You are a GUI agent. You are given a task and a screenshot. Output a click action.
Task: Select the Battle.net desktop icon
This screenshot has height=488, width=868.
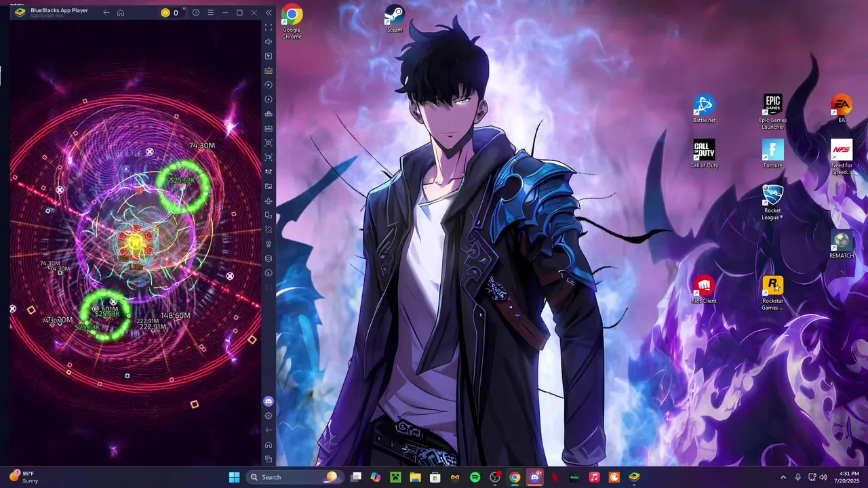tap(704, 109)
